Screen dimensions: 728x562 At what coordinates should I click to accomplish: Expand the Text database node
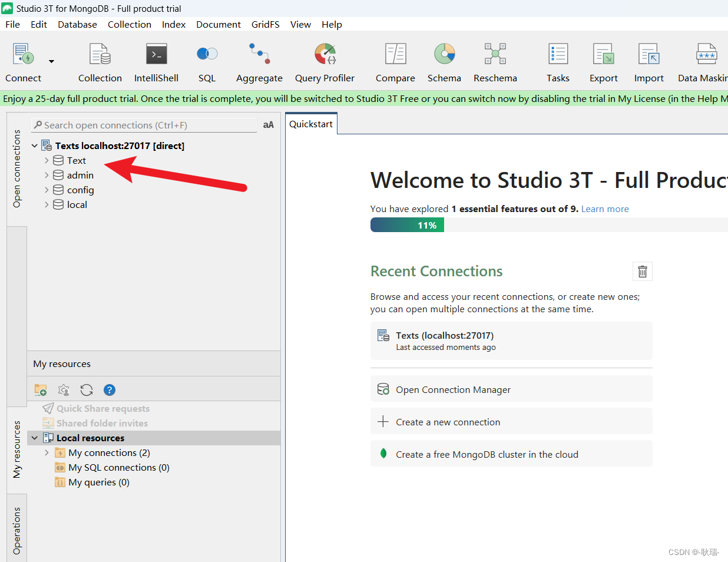(x=47, y=160)
